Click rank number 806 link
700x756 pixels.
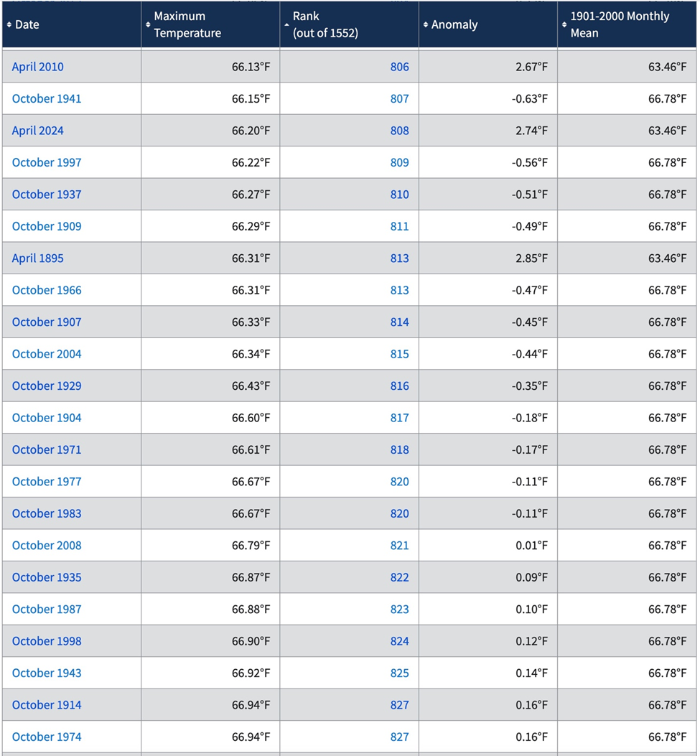(x=399, y=67)
